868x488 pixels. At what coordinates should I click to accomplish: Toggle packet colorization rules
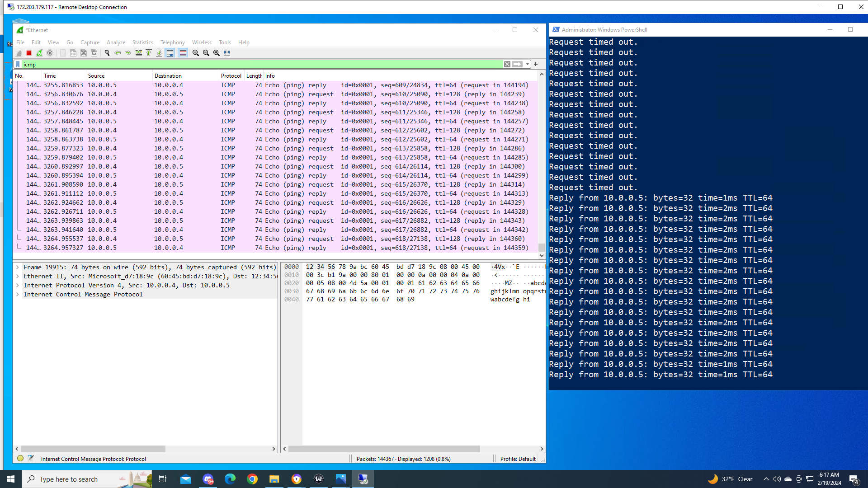point(183,53)
